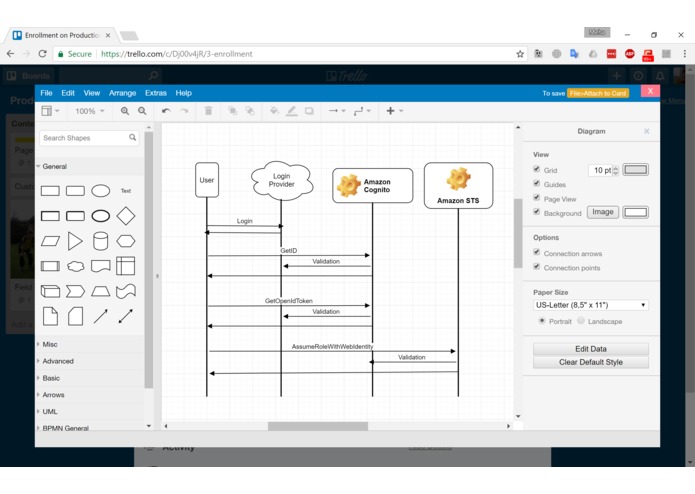Click the Clear Default Style button
The width and height of the screenshot is (695, 494).
click(x=590, y=362)
